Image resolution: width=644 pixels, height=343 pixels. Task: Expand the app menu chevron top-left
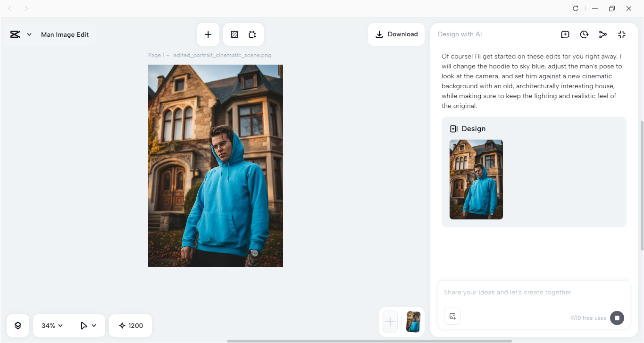(x=29, y=34)
